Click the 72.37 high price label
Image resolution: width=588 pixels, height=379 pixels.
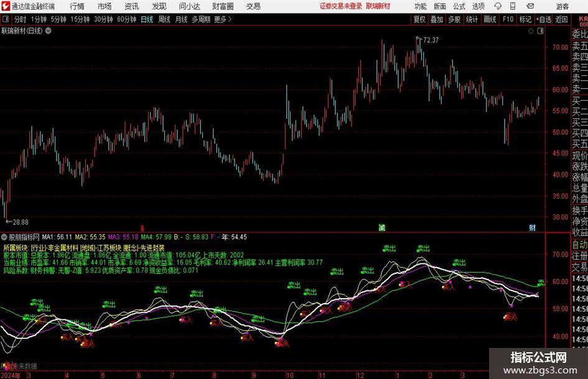431,40
